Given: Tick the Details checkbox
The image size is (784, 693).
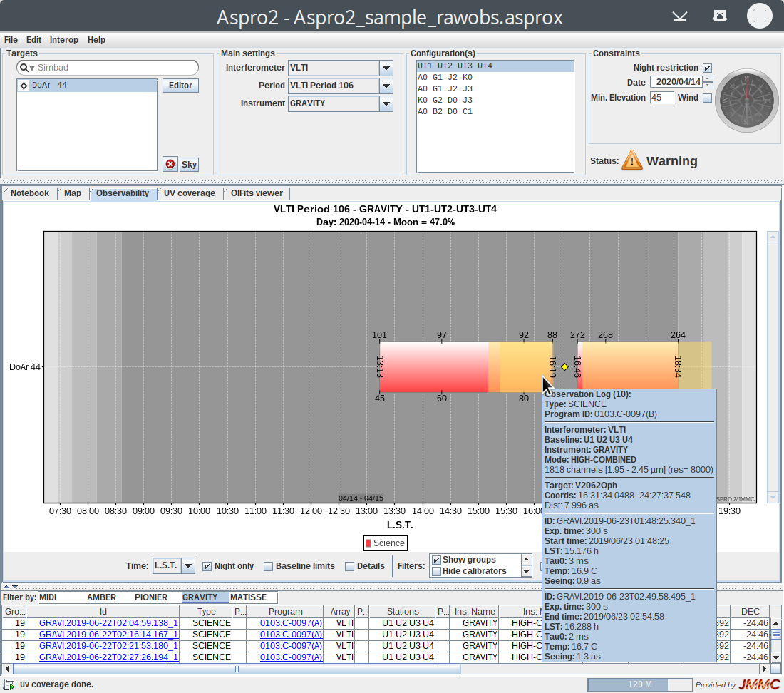Looking at the screenshot, I should (349, 567).
